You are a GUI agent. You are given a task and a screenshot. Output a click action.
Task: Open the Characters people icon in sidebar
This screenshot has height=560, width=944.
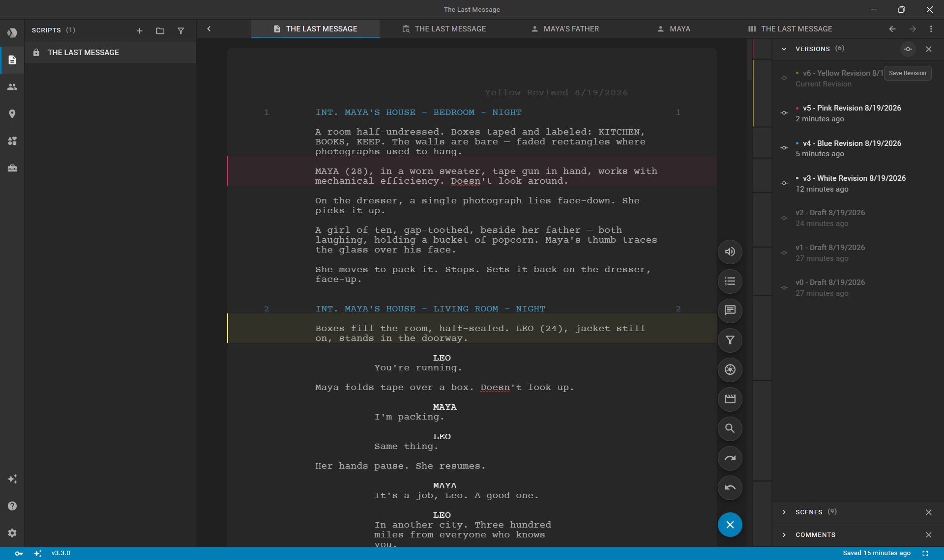point(12,87)
